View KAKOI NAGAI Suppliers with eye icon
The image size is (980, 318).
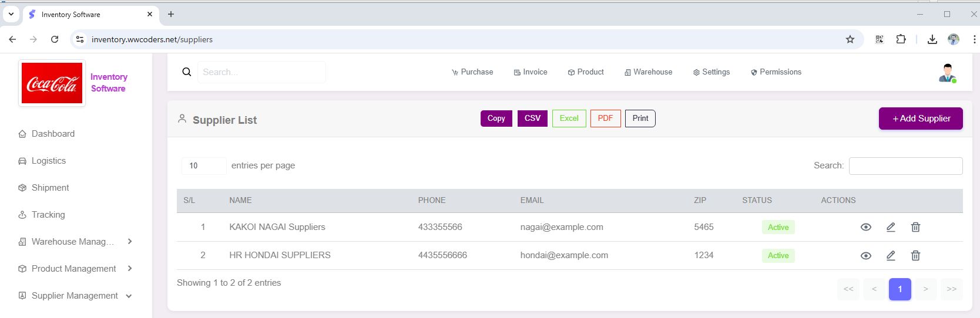[x=866, y=227]
